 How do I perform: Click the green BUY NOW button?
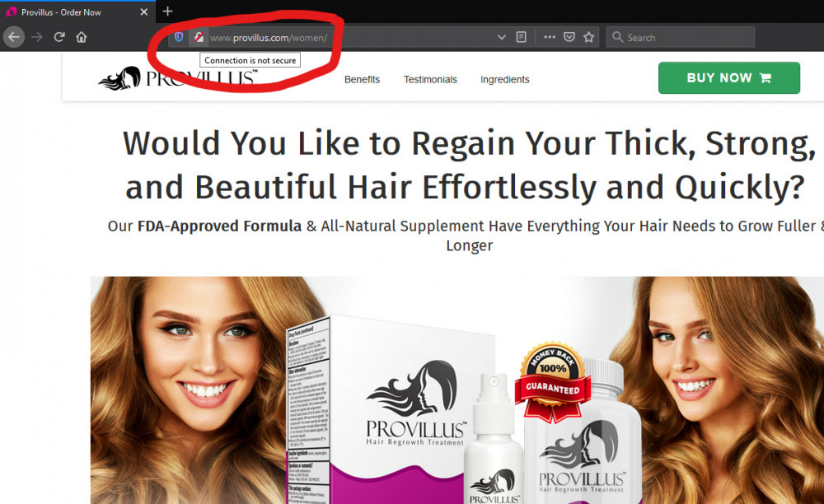pos(729,78)
